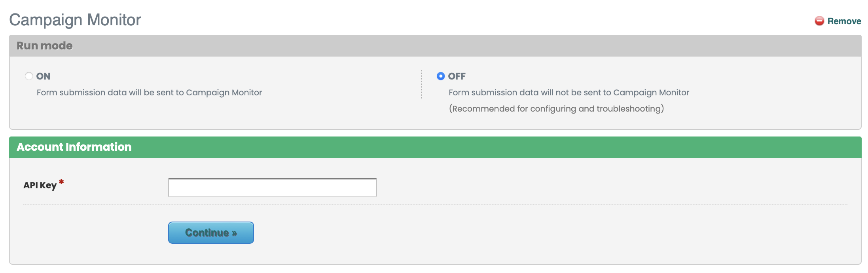
Task: Click the red Remove minus icon
Action: pyautogui.click(x=819, y=21)
